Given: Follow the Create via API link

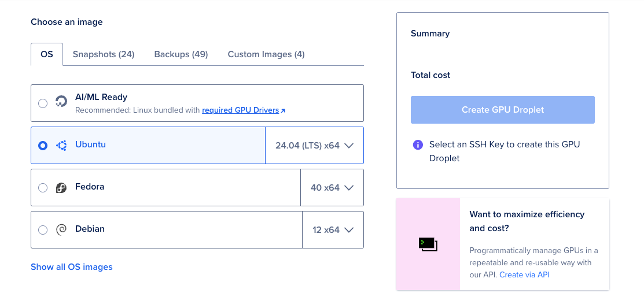Looking at the screenshot, I should point(524,275).
